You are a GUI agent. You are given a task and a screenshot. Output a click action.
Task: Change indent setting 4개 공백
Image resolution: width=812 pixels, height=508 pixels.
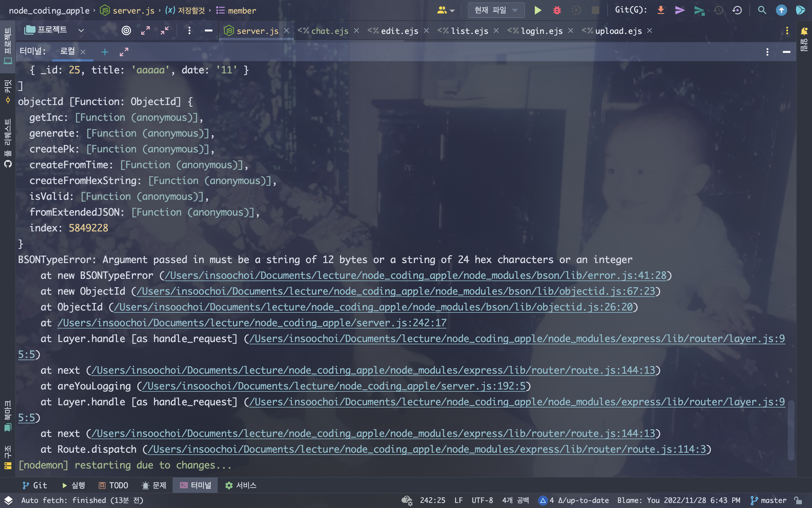coord(515,500)
